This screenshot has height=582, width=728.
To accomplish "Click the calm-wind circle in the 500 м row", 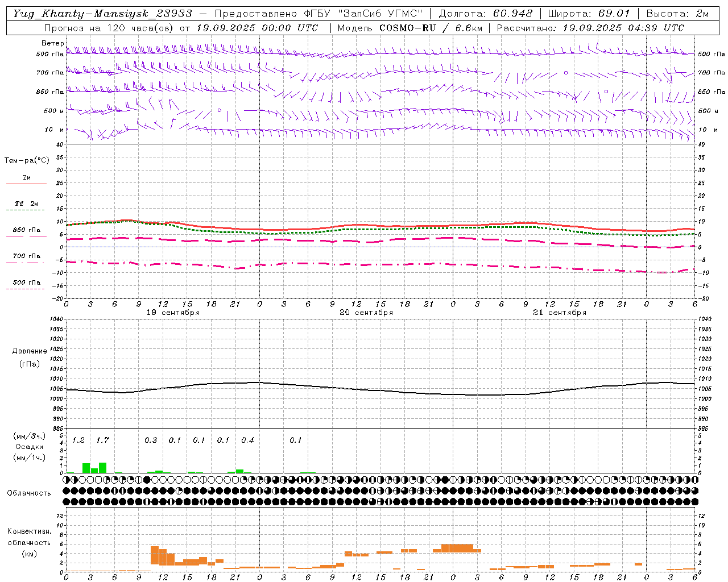I will point(219,110).
